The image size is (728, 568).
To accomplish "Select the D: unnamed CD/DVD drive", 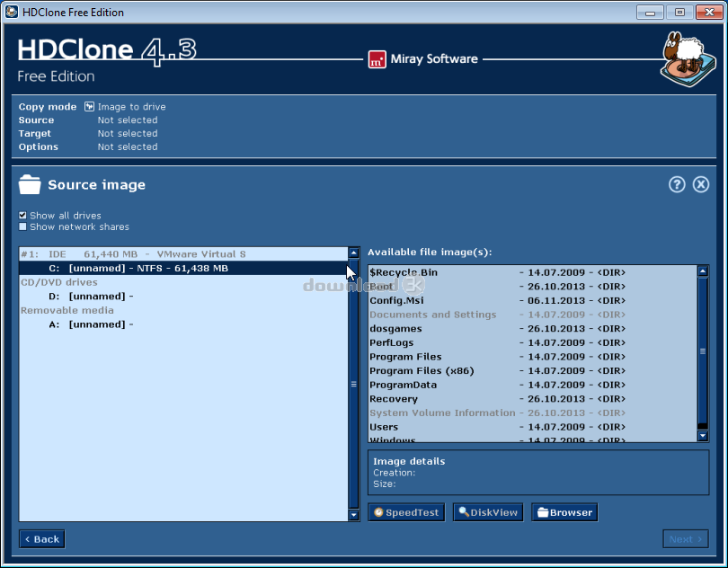I will tap(183, 297).
